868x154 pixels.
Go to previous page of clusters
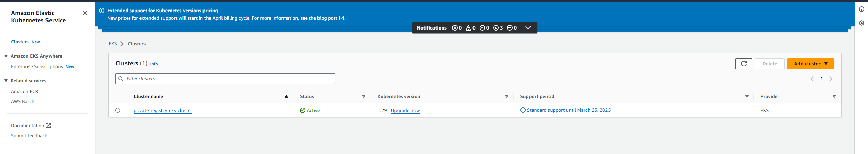(812, 79)
